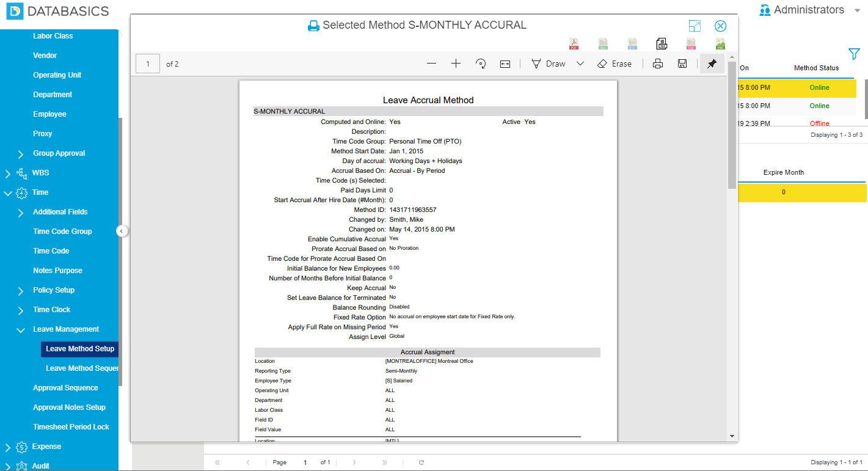868x471 pixels.
Task: Refresh the bottom grid pager
Action: tap(421, 462)
